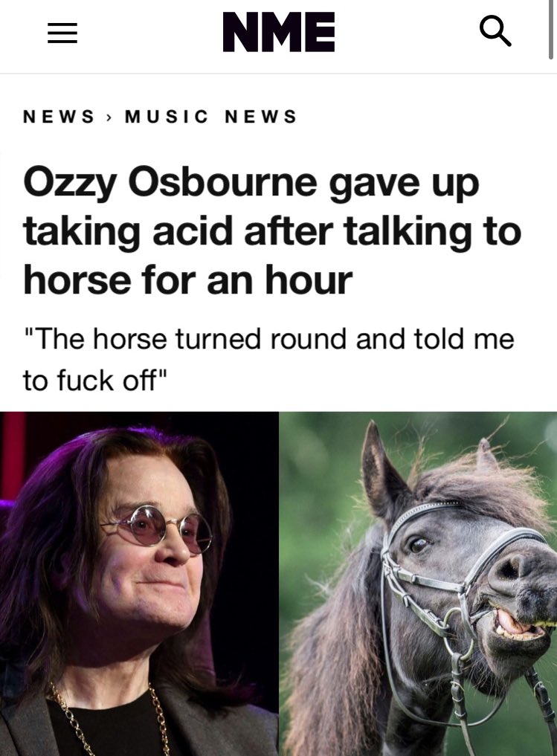The height and width of the screenshot is (756, 557).
Task: Click "horse for an hour" headline line
Action: [188, 280]
